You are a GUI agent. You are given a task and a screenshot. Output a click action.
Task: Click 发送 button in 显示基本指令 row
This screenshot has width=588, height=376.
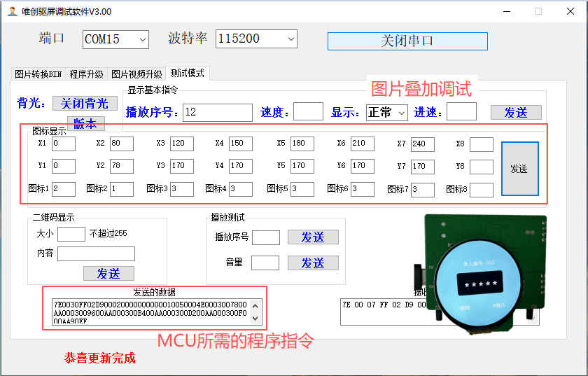[x=516, y=112]
